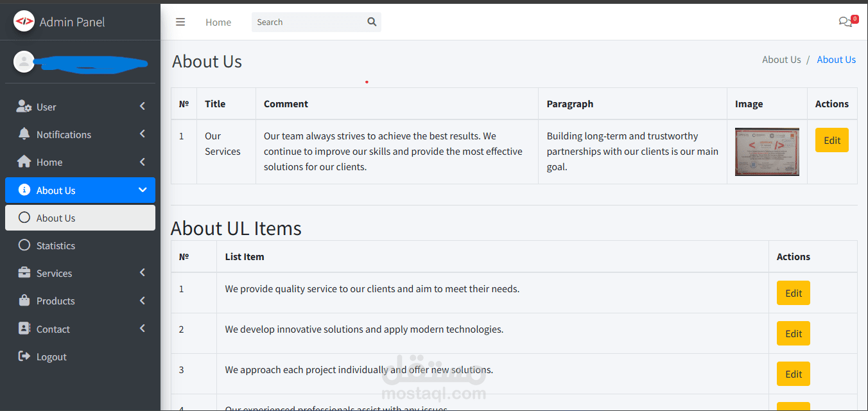Open the certificate image thumbnail
Viewport: 868px width, 411px height.
tap(767, 152)
